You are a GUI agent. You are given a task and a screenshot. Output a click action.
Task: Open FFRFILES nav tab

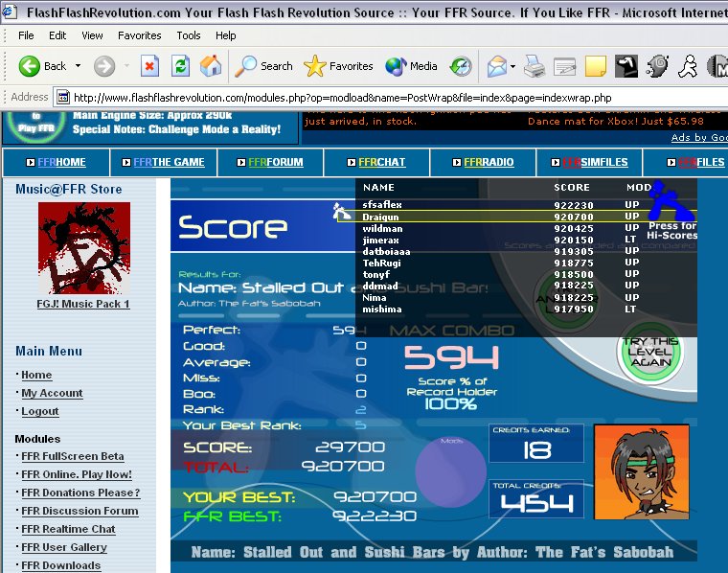tap(685, 162)
